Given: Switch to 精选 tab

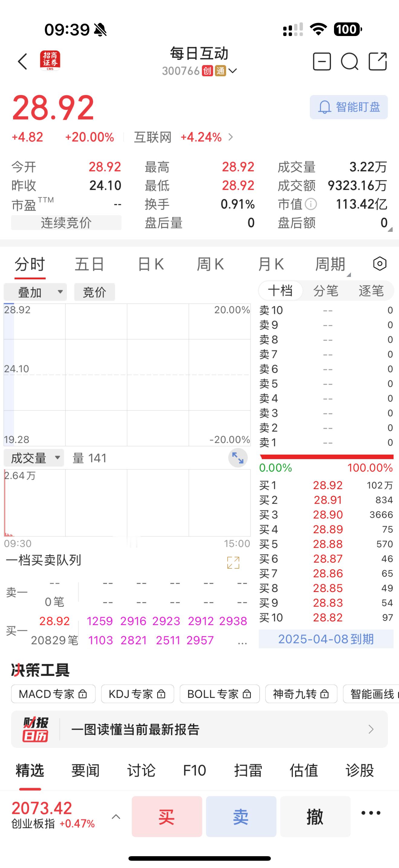Looking at the screenshot, I should point(30,771).
